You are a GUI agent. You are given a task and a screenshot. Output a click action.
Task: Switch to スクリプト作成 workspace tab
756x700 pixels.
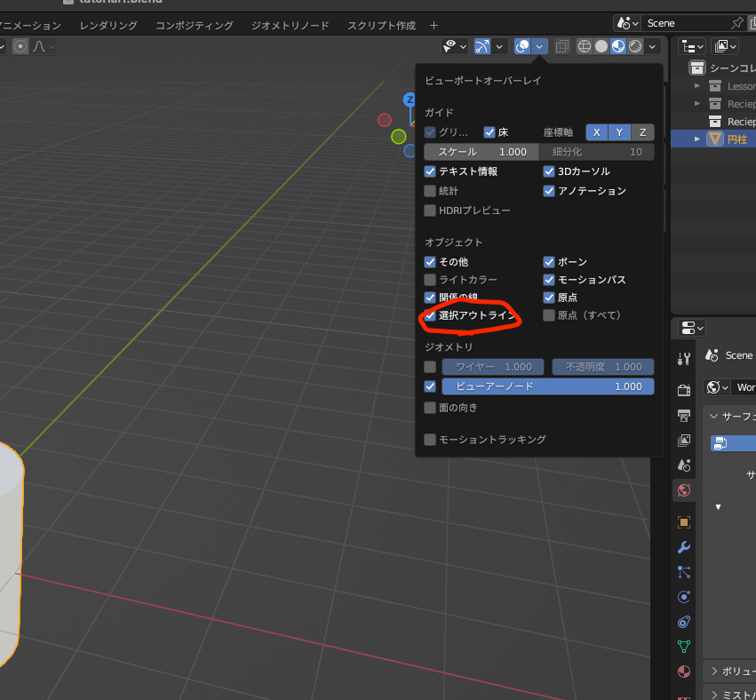pyautogui.click(x=381, y=26)
